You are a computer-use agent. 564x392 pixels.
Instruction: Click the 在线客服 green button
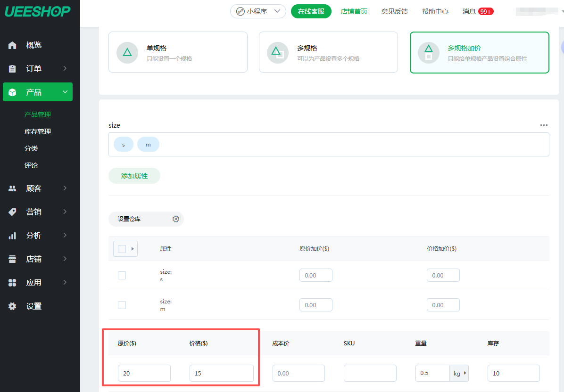[311, 11]
